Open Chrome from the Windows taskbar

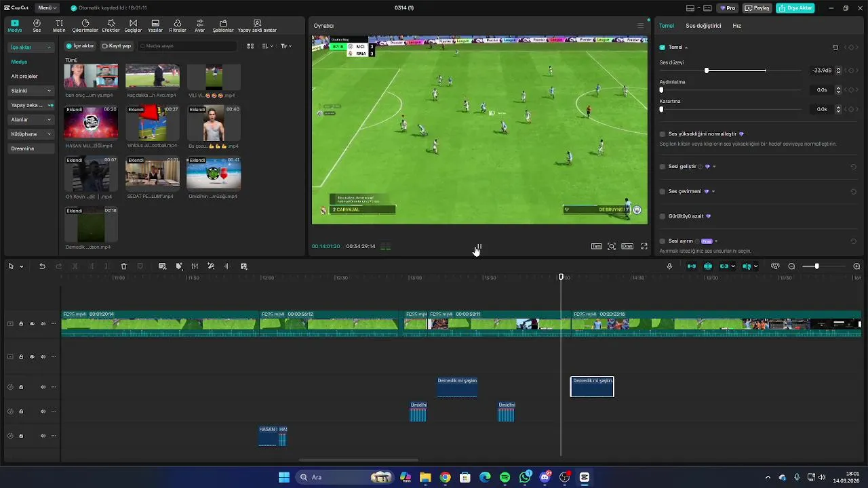click(x=445, y=477)
